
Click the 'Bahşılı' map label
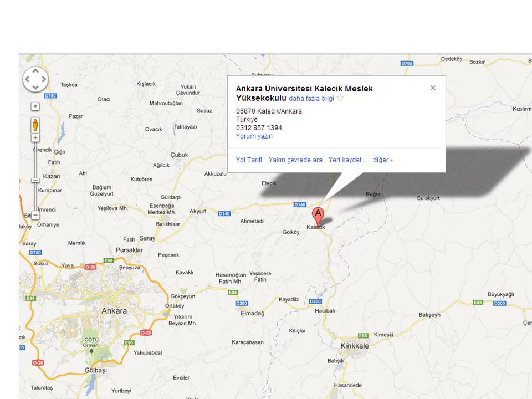pyautogui.click(x=336, y=361)
